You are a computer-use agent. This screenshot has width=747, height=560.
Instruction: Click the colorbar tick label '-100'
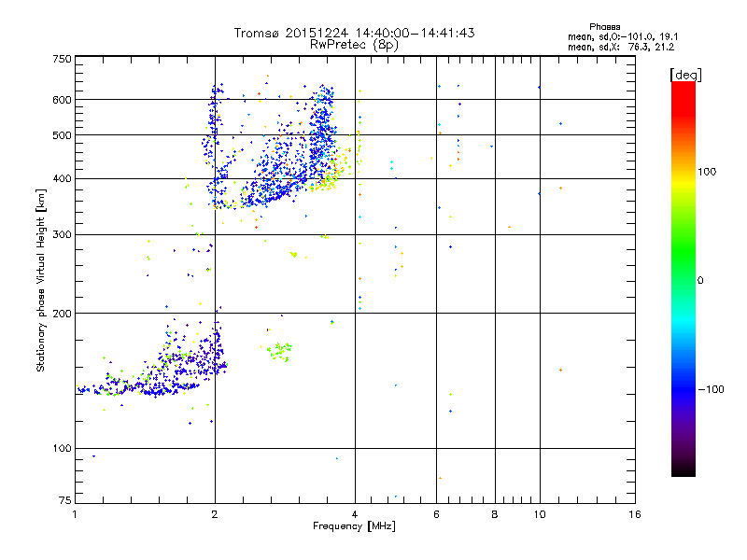tap(712, 389)
